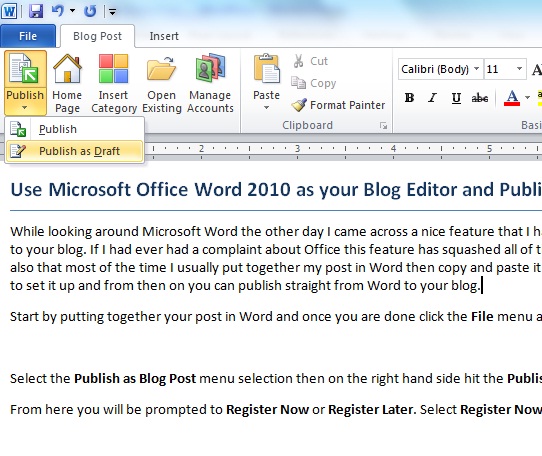The width and height of the screenshot is (542, 456).
Task: Click the large Publish ribbon icon
Action: point(25,69)
